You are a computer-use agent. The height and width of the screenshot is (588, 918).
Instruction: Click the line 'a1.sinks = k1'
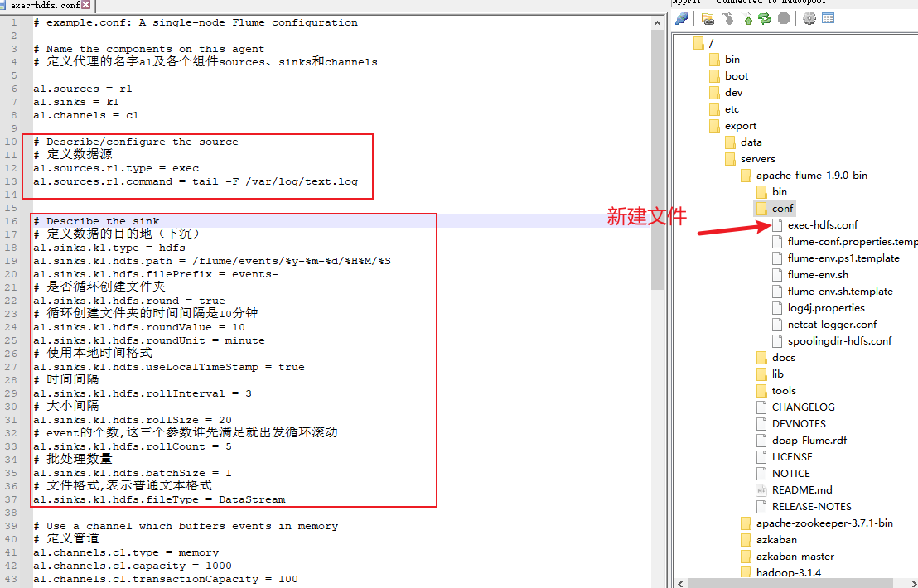(76, 102)
